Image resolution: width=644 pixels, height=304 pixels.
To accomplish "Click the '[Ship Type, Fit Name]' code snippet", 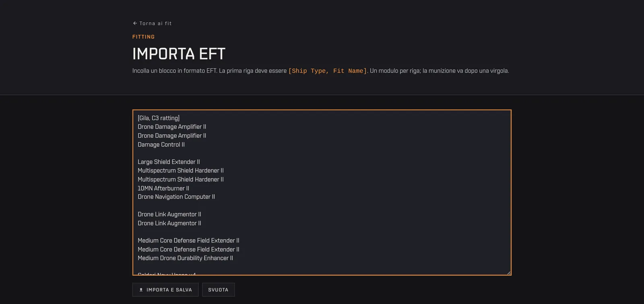I will point(328,71).
